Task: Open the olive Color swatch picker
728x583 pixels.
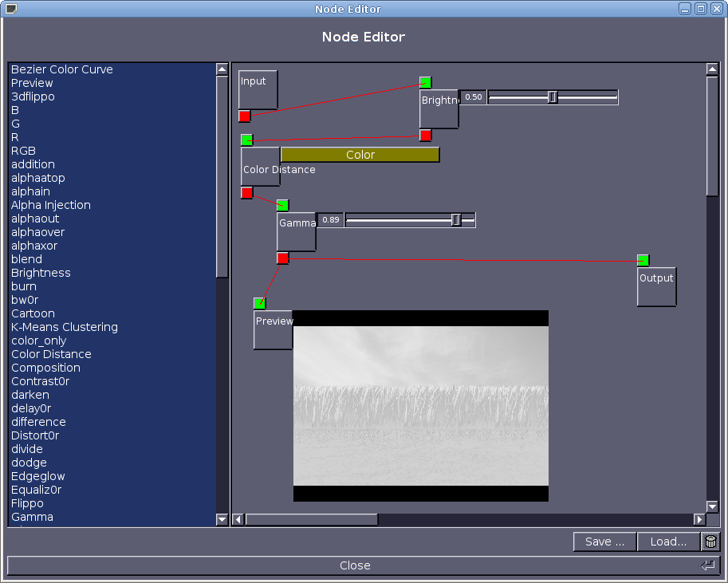Action: point(360,155)
